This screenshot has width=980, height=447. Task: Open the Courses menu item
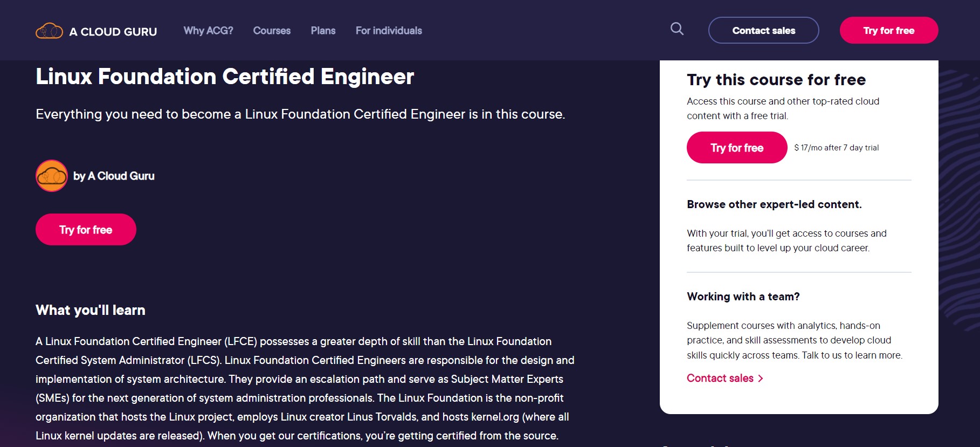(x=272, y=31)
